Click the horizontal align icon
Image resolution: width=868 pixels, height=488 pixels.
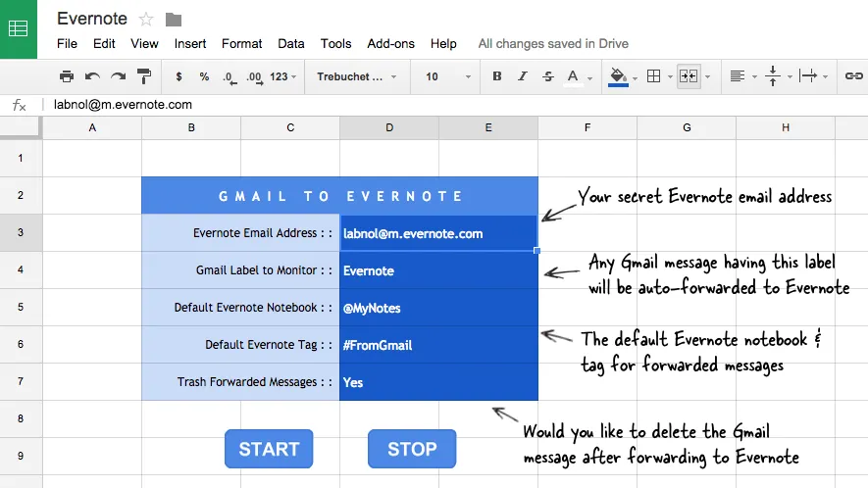(x=738, y=76)
